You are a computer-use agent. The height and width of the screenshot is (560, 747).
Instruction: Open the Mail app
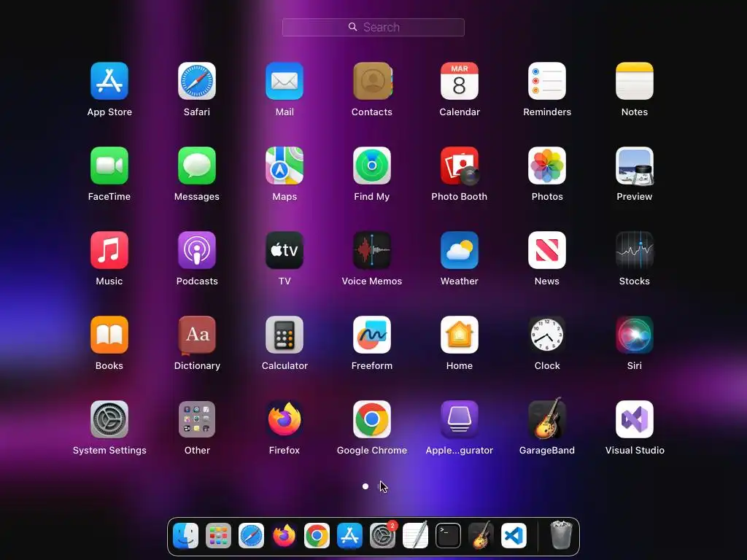pyautogui.click(x=285, y=81)
